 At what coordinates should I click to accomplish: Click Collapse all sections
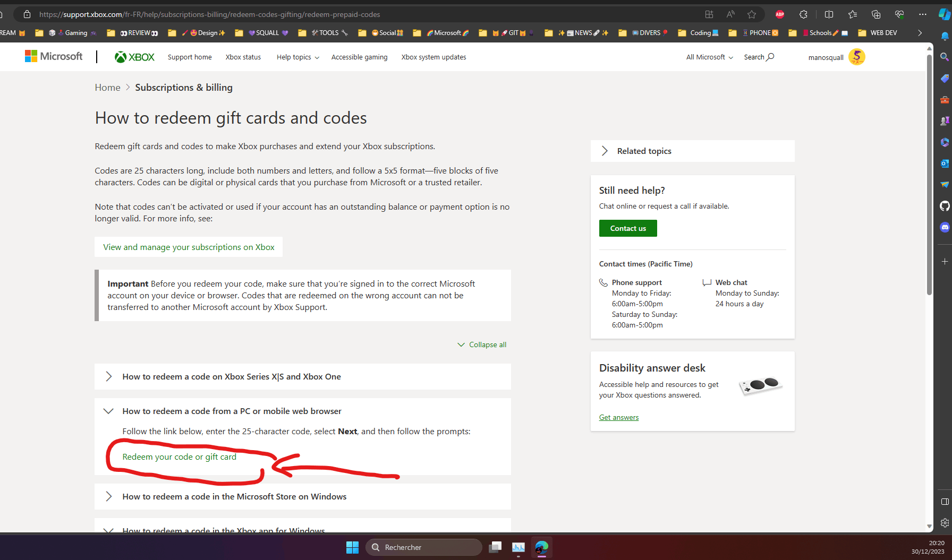point(482,345)
